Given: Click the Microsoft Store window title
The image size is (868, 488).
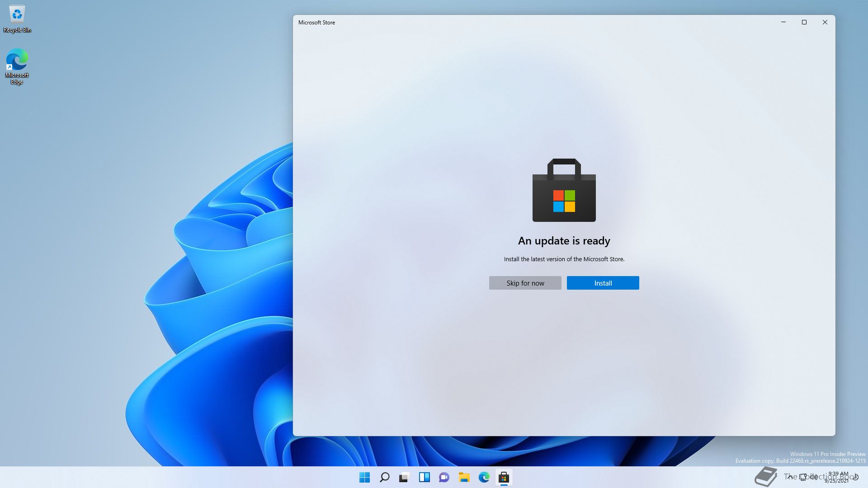Looking at the screenshot, I should (316, 22).
